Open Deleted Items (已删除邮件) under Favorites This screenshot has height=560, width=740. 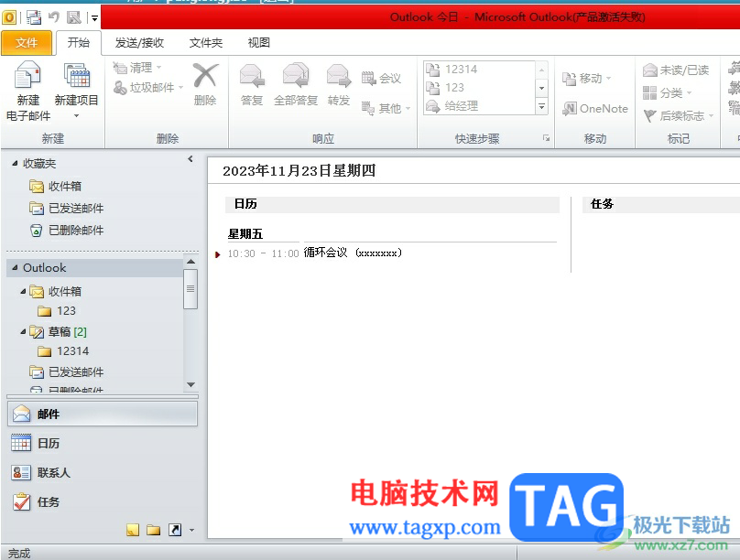(66, 230)
